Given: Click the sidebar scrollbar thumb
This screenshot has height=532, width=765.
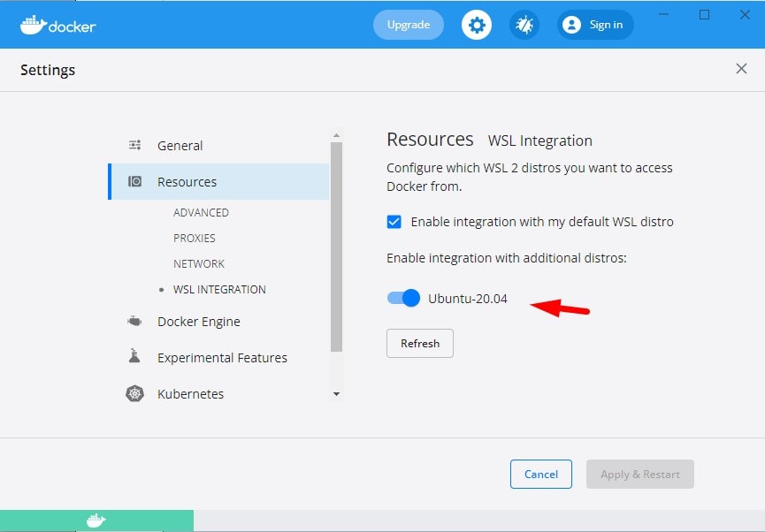Looking at the screenshot, I should click(x=336, y=247).
